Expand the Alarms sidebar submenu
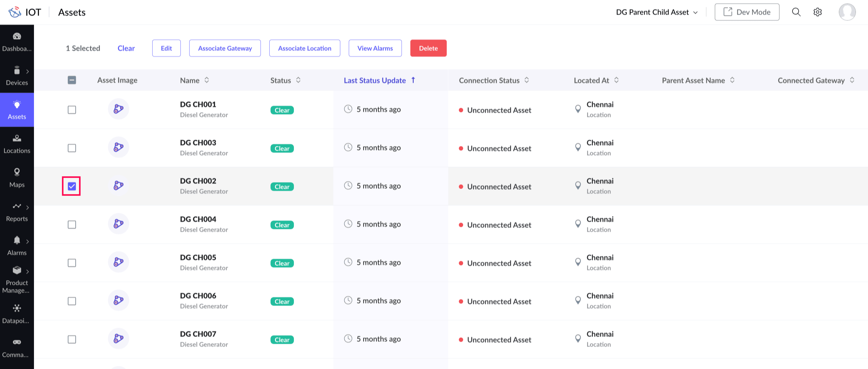The width and height of the screenshot is (868, 369). pos(27,241)
